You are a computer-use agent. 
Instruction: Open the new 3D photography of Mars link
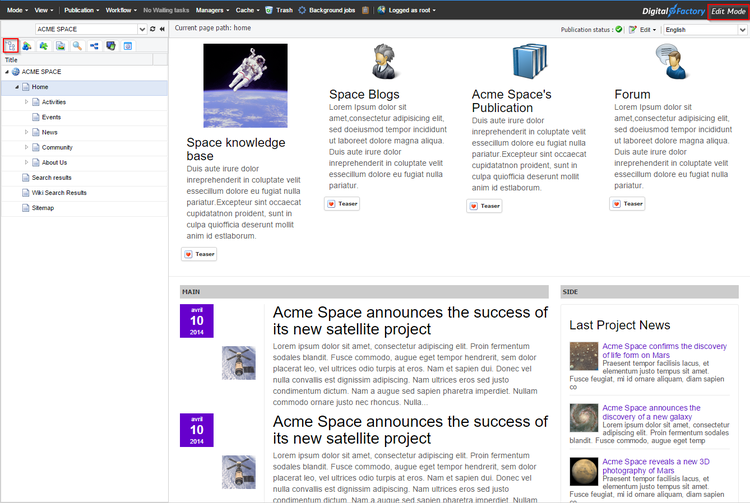(x=656, y=466)
